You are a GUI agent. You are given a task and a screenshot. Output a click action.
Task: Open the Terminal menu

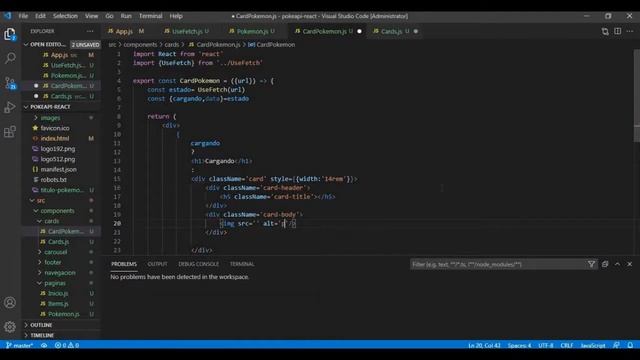150,16
